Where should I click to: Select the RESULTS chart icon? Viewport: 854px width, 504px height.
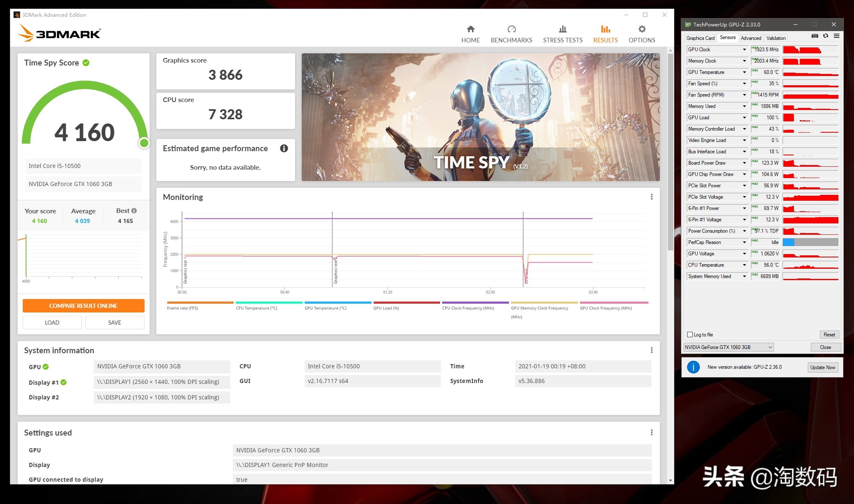(606, 29)
